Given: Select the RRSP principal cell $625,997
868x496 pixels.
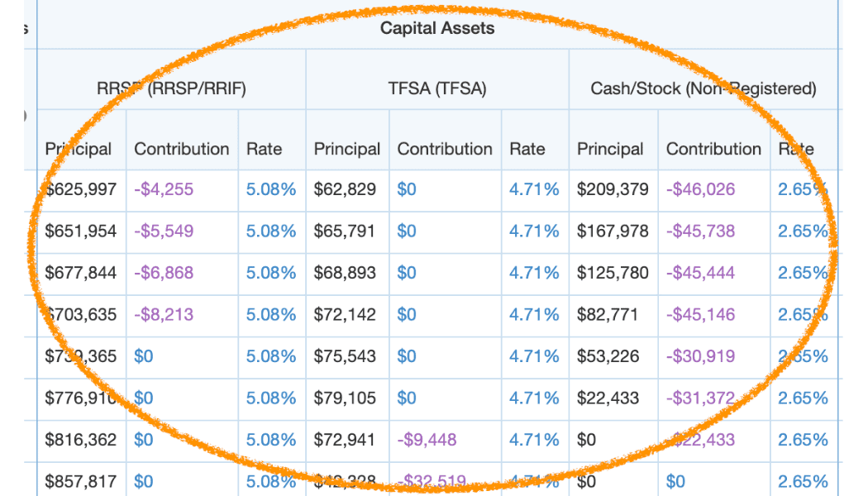Looking at the screenshot, I should (81, 189).
